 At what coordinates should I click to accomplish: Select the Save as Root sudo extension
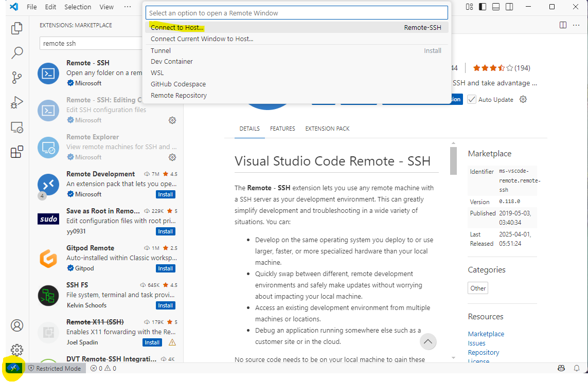tap(48, 219)
